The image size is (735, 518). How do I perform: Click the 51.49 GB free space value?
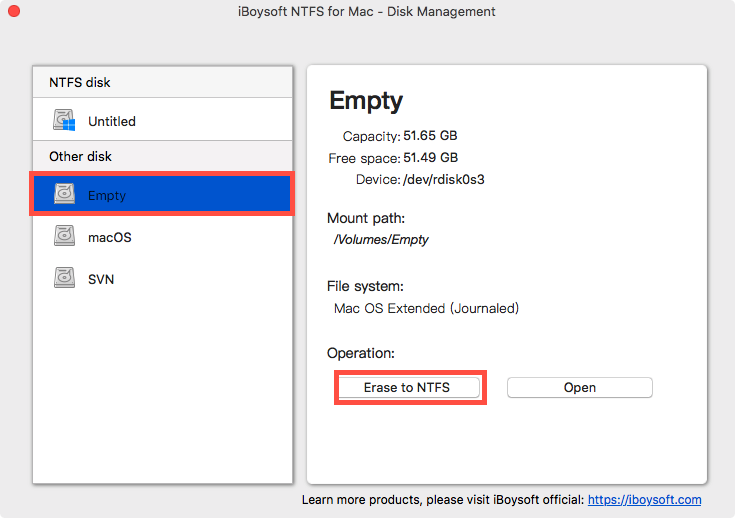pyautogui.click(x=431, y=158)
